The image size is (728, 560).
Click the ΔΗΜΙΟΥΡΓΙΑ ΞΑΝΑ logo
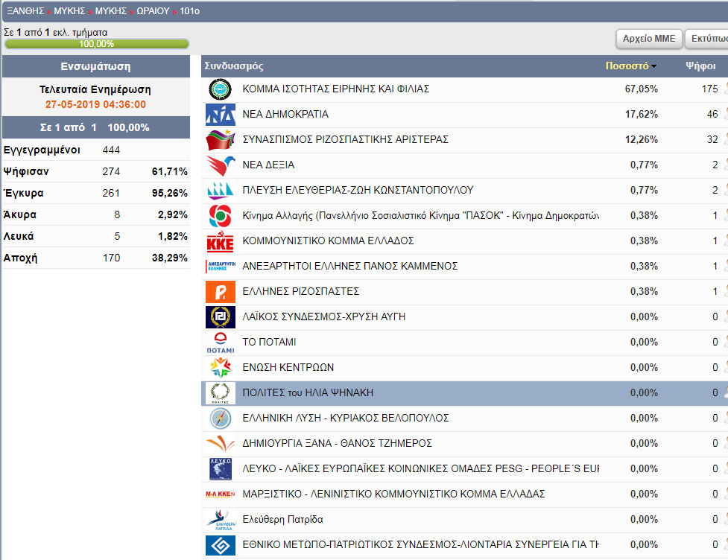pos(220,444)
